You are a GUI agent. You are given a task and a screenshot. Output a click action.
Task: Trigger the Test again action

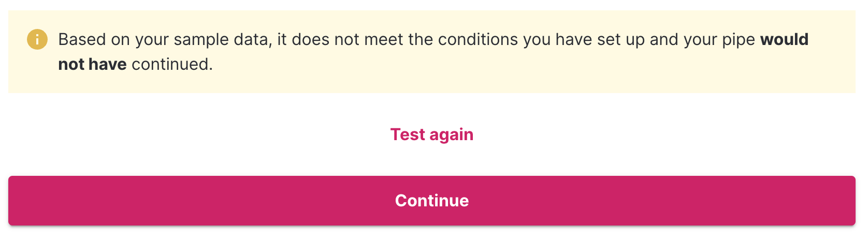pos(431,134)
